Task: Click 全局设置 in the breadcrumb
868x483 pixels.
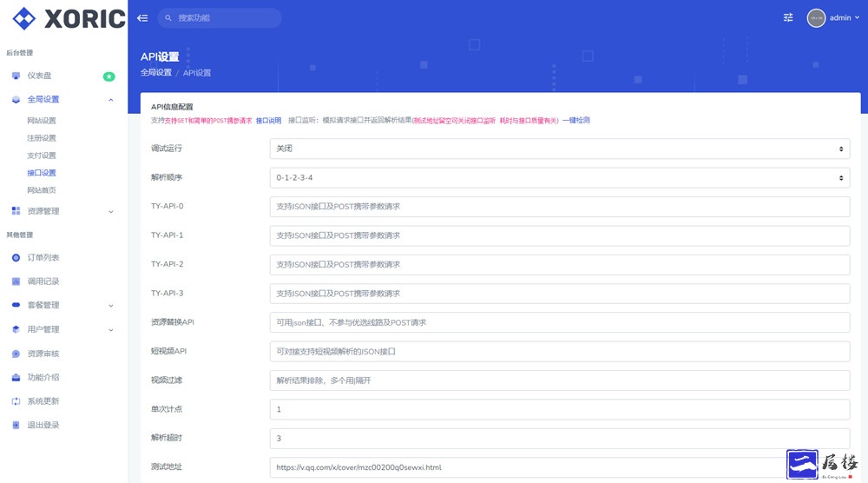Action: pyautogui.click(x=156, y=73)
